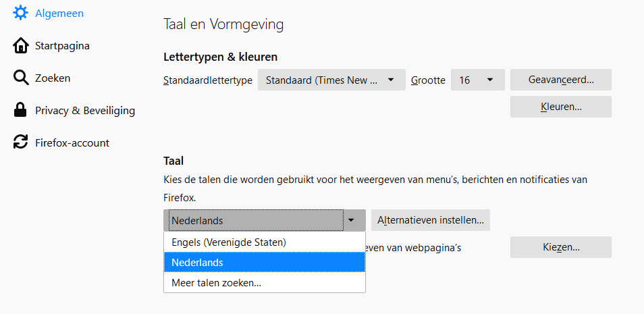The height and width of the screenshot is (314, 644).
Task: Click the Startpagina house icon
Action: (x=21, y=46)
